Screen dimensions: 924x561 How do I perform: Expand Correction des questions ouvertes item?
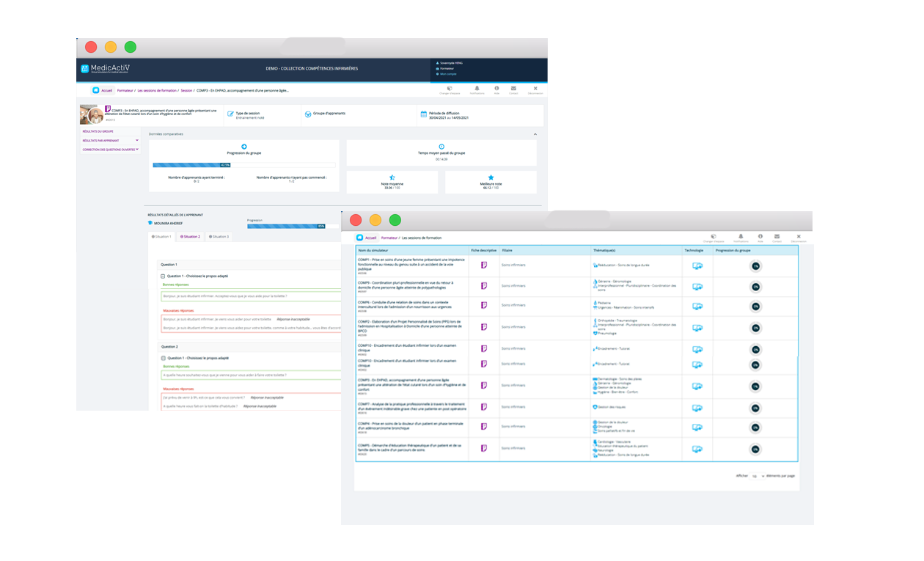click(111, 150)
